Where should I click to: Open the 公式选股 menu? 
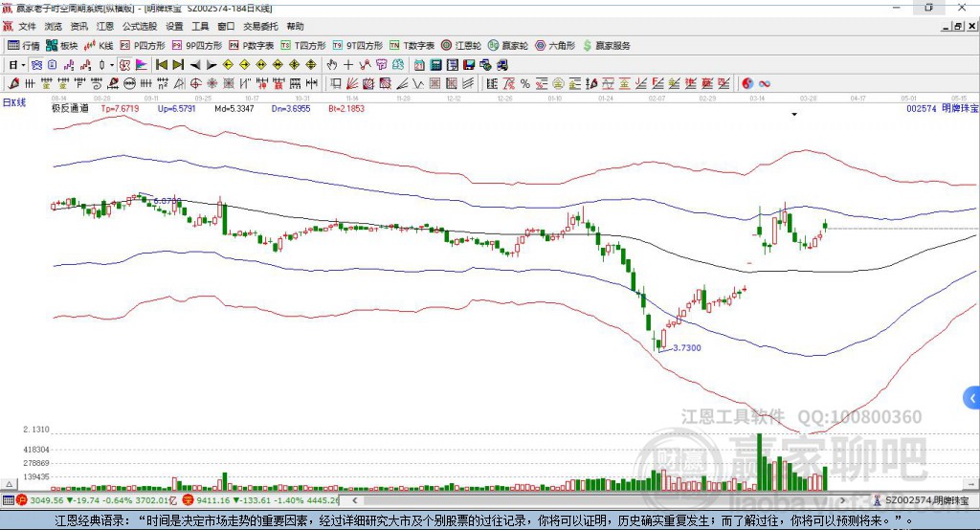point(140,26)
